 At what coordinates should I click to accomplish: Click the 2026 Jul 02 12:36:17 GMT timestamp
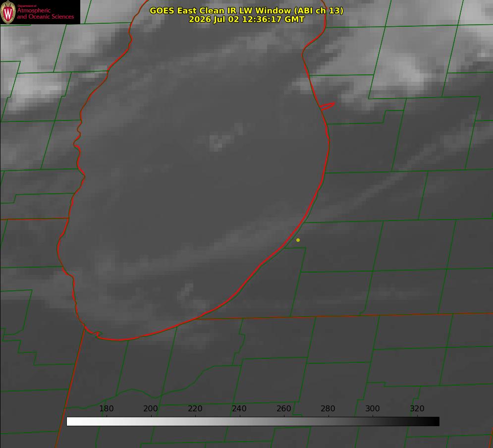246,19
